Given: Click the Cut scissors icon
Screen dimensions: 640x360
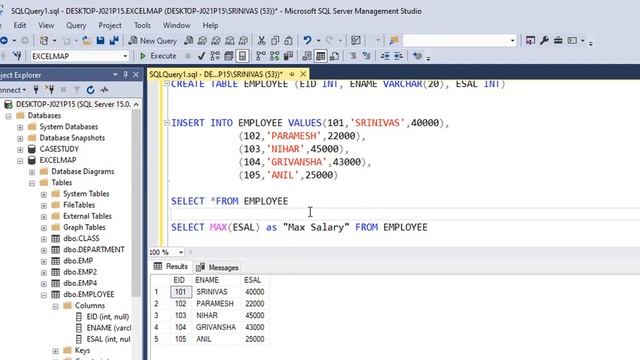Looking at the screenshot, I should 261,40.
